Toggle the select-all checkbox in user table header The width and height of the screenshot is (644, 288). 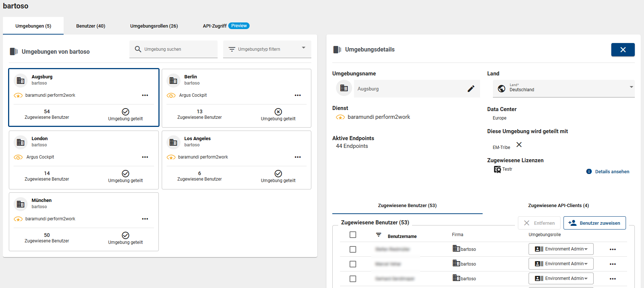[353, 235]
